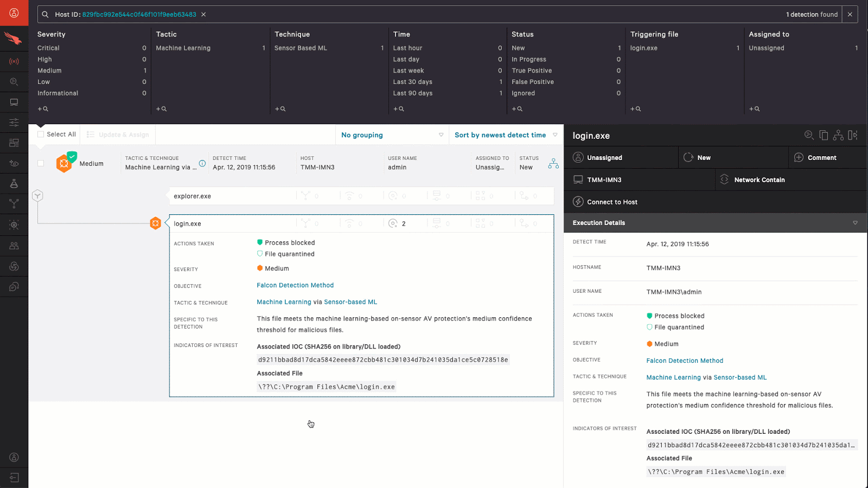Collapse the Execution Details section
The image size is (868, 488).
point(855,222)
